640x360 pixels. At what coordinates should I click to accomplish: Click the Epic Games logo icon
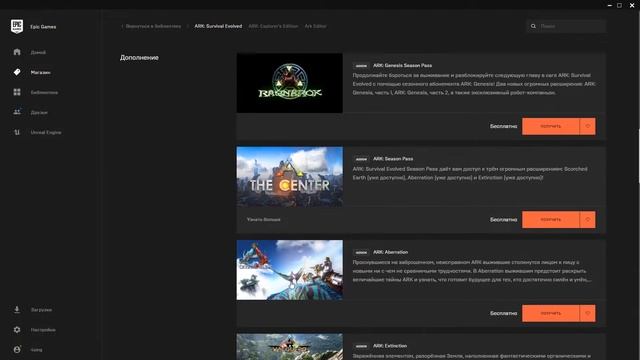[17, 27]
